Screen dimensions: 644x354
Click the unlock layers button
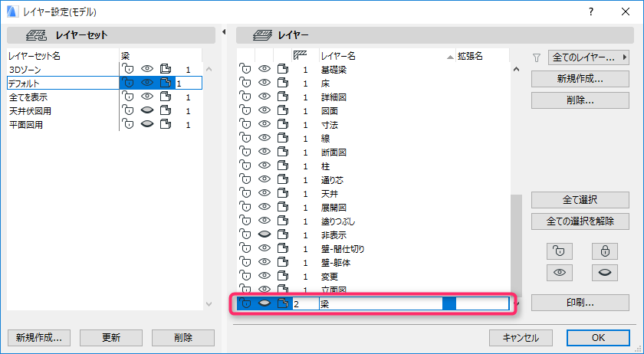point(560,251)
